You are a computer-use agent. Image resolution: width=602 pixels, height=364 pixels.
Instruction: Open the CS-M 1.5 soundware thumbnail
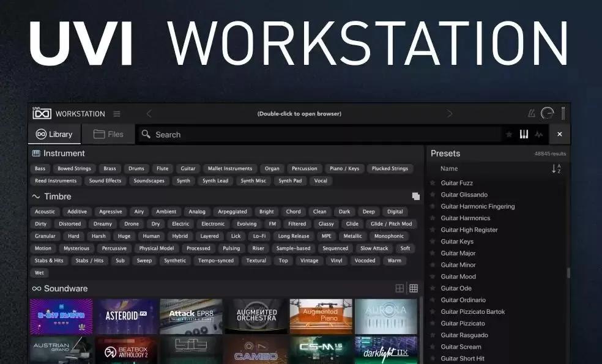(321, 350)
